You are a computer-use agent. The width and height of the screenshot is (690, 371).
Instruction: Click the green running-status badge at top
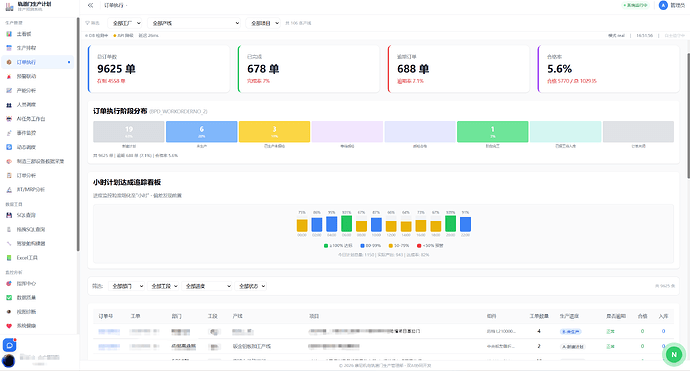coord(635,5)
